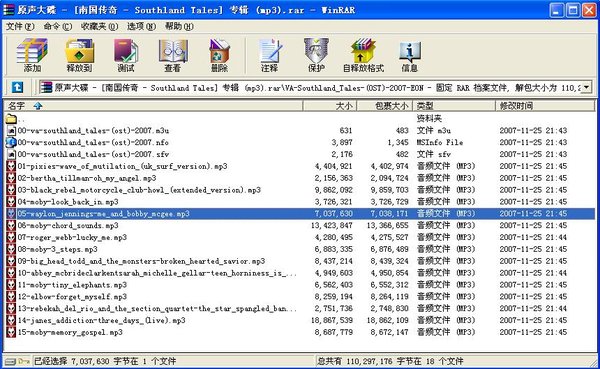Sort by the 包裹大小 column header

tap(385, 106)
